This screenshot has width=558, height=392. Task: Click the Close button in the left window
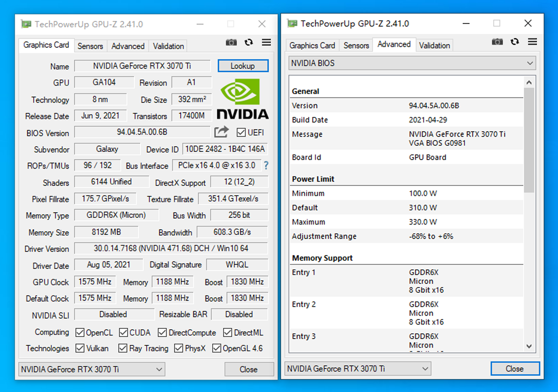click(x=248, y=369)
